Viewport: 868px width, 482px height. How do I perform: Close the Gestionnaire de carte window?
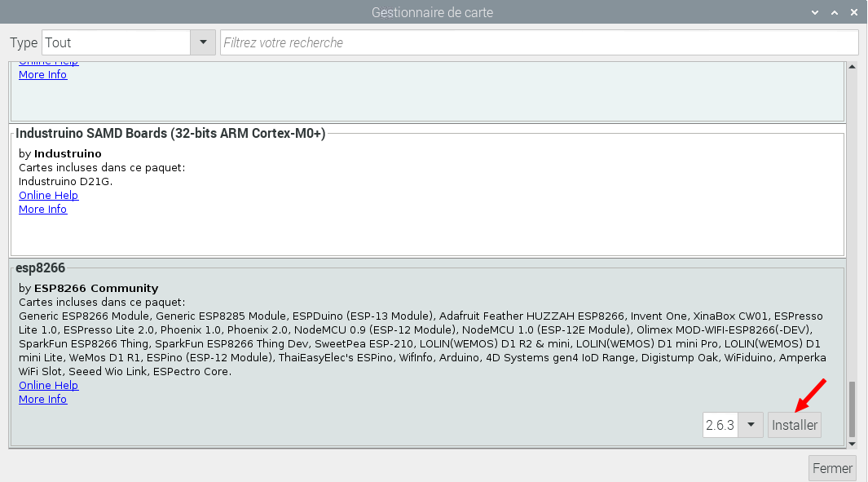point(853,12)
